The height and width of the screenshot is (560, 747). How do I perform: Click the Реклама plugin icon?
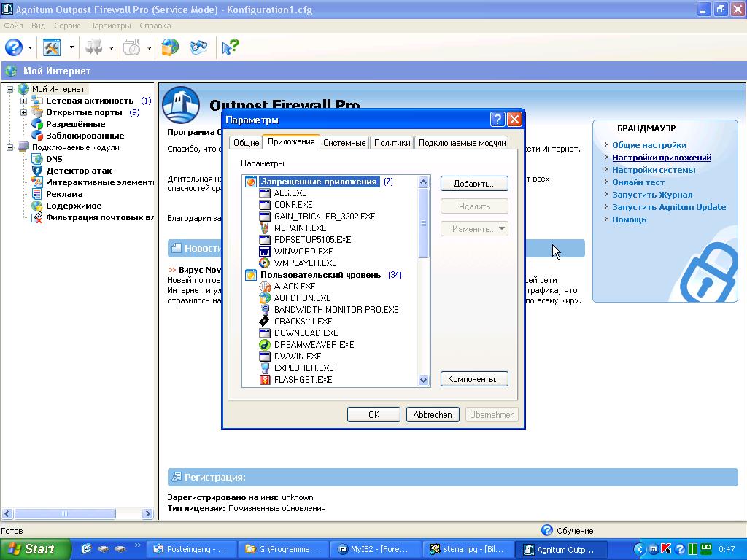37,194
